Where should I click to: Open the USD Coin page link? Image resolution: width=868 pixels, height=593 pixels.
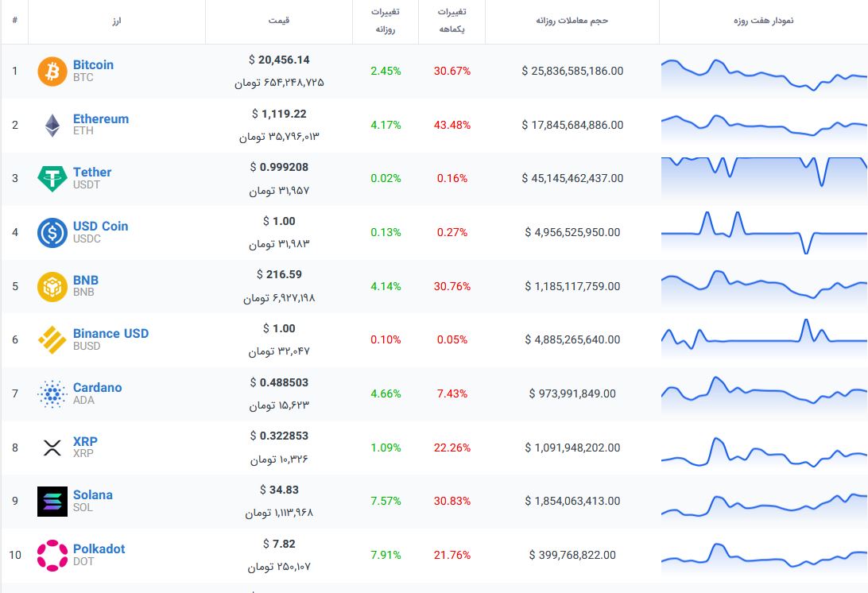100,226
